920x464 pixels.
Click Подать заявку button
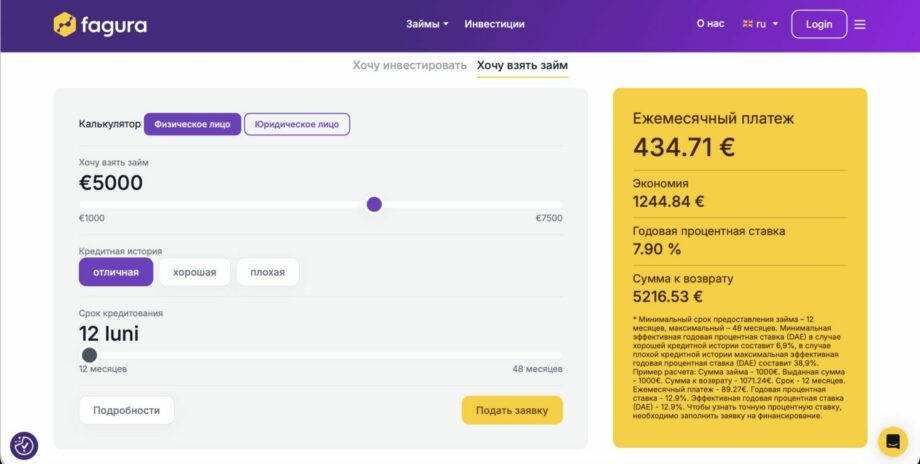(x=512, y=410)
